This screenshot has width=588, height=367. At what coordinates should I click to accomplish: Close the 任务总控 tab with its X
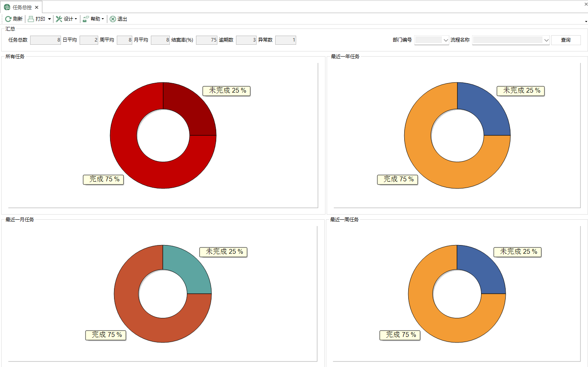pos(36,7)
